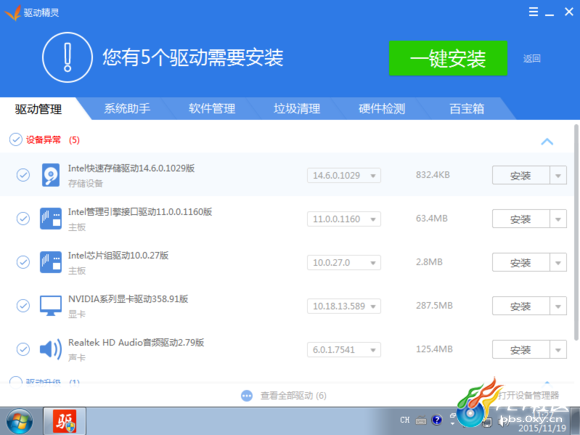Collapse the 设备异常 section with the chevron
Screen dimensions: 580x435
[547, 141]
